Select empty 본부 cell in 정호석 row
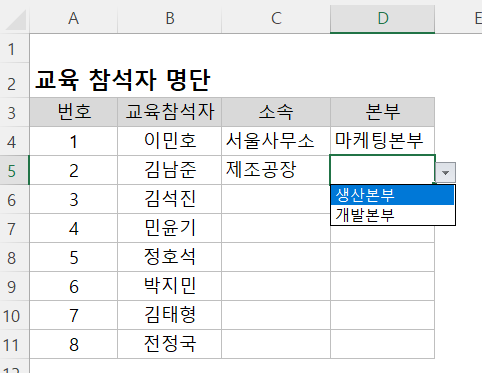The image size is (482, 373). 383,257
